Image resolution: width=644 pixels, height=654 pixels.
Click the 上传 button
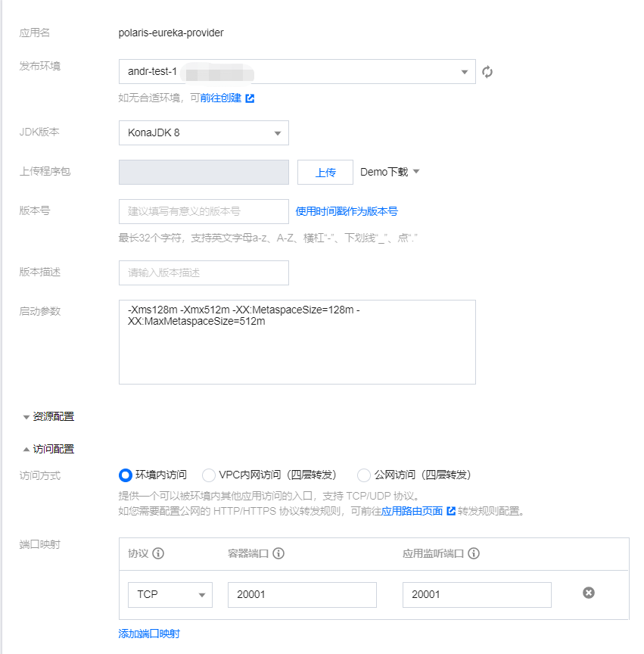pos(325,173)
